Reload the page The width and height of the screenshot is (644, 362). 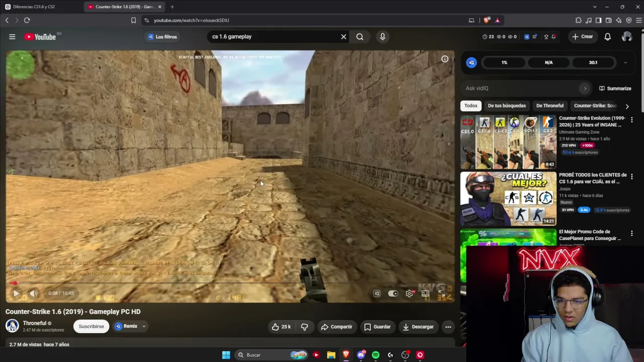click(x=27, y=20)
